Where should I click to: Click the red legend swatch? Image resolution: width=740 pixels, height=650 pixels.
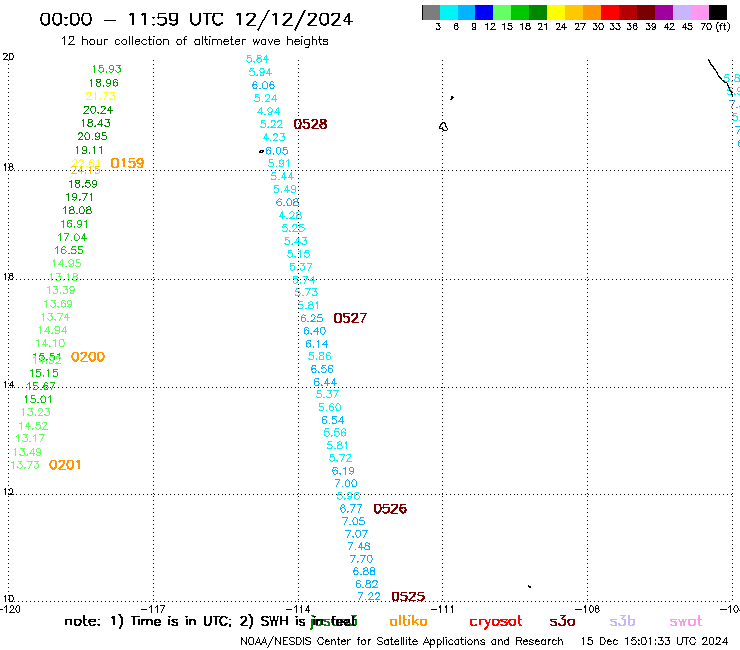610,12
